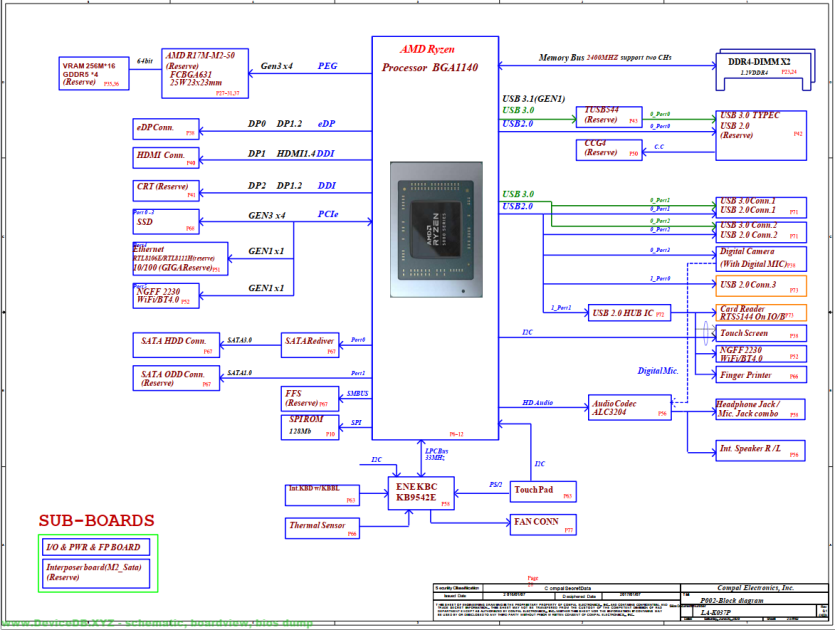Viewport: 835px width, 630px height.
Task: Click the SMBUS label
Action: 357,394
